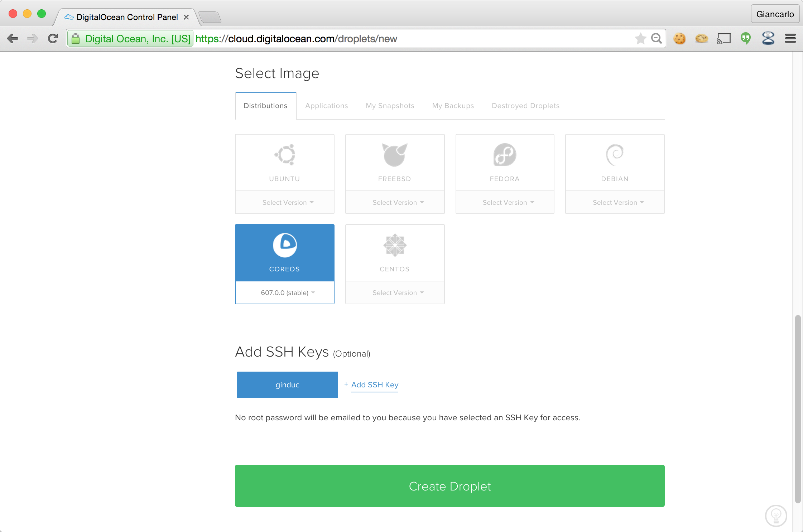Click the FREEBSD label text
The width and height of the screenshot is (803, 532).
pos(394,179)
